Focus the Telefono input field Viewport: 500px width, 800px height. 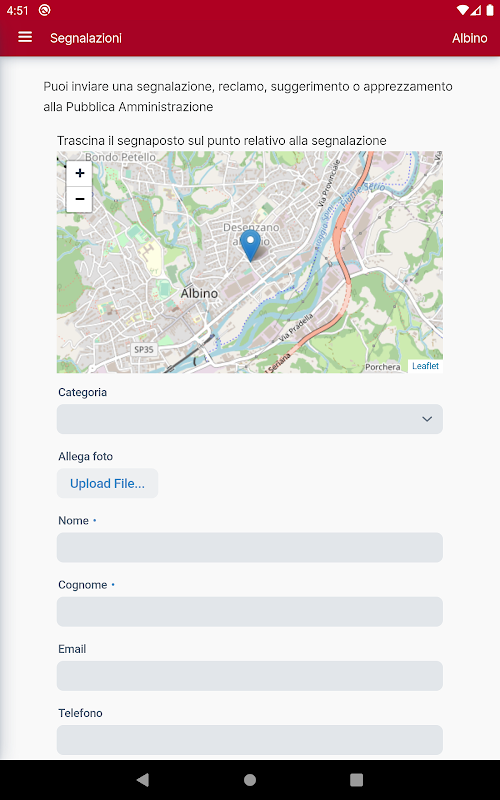249,740
